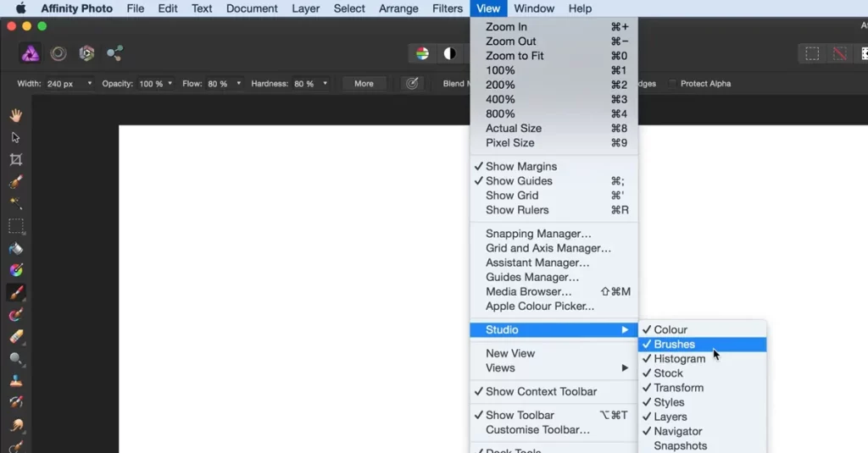Switch to the Liquify Persona
This screenshot has width=868, height=453.
tap(58, 53)
